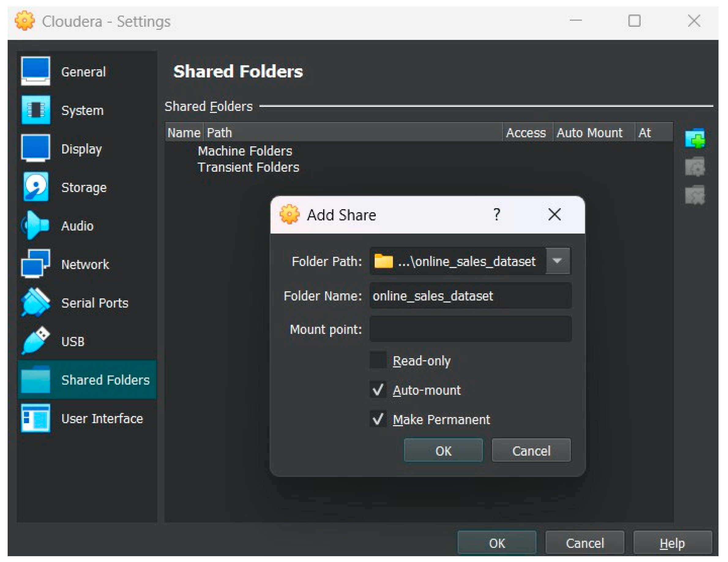The height and width of the screenshot is (562, 728).
Task: Click the Mount point text field
Action: pyautogui.click(x=470, y=329)
